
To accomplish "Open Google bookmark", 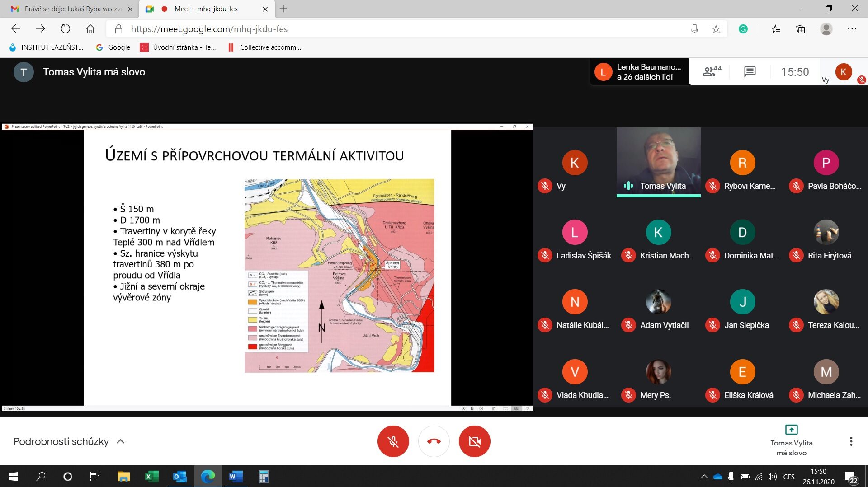I will pyautogui.click(x=113, y=47).
